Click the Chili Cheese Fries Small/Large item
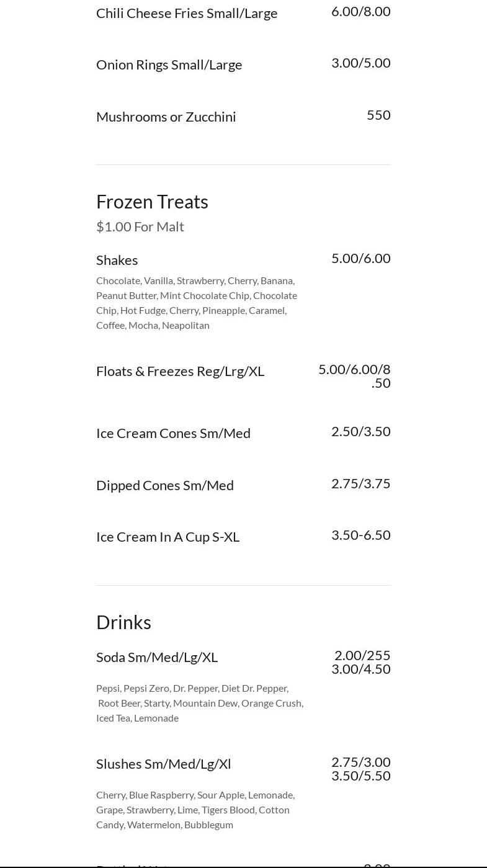The height and width of the screenshot is (868, 487). 187,13
